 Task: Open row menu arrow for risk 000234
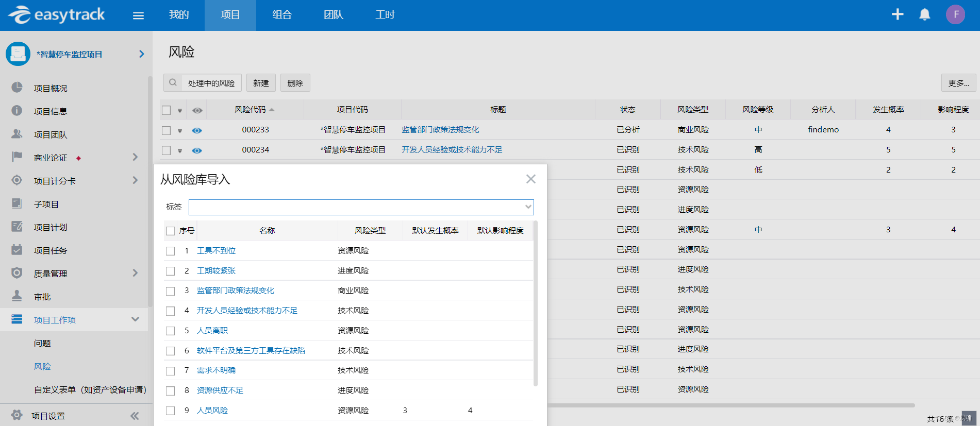click(180, 151)
